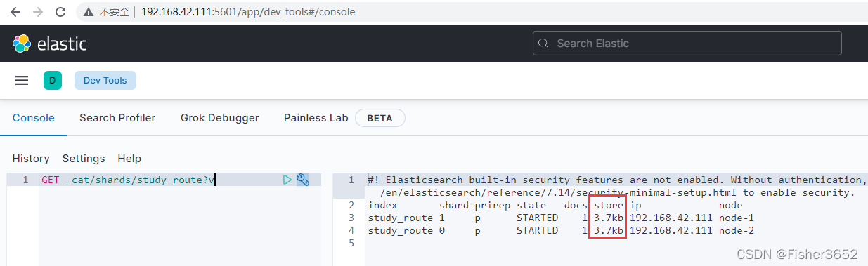Click the BETA badge

click(380, 118)
